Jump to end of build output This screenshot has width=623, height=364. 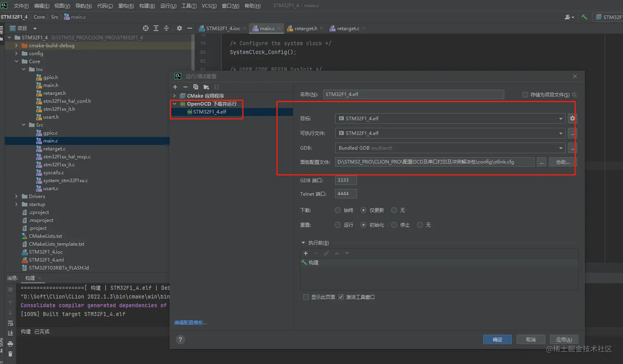coord(10,333)
